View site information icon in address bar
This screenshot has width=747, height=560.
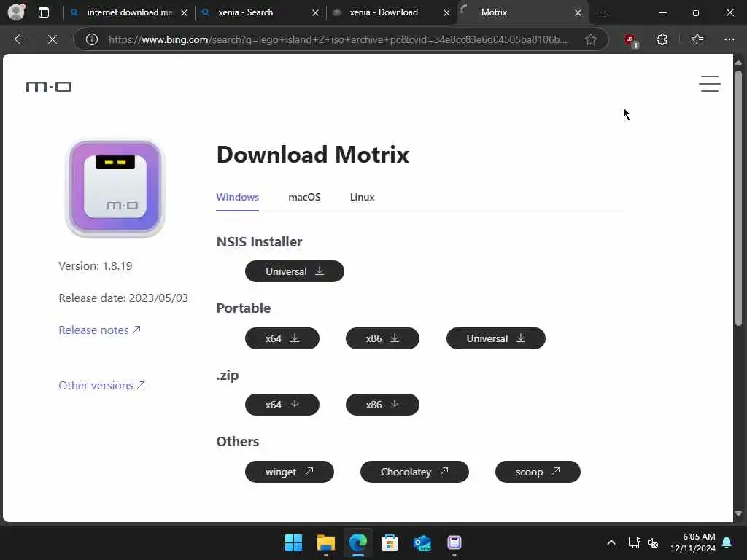click(92, 39)
